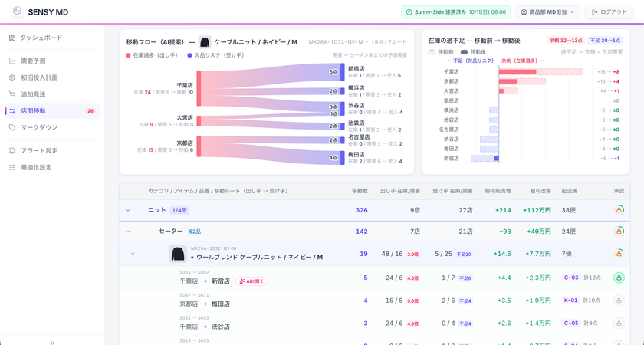The height and width of the screenshot is (345, 644).
Task: Toggle approval lock for the ニット row
Action: coord(619,210)
